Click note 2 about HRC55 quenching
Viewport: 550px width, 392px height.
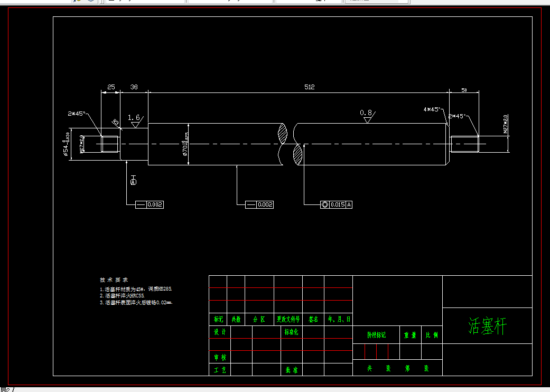coord(123,296)
